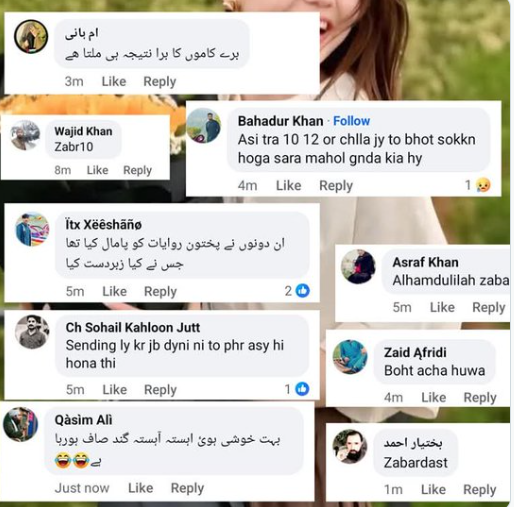Open Ch Sohail Kahloon Jutt's profile name
Image resolution: width=514 pixels, height=507 pixels.
133,327
